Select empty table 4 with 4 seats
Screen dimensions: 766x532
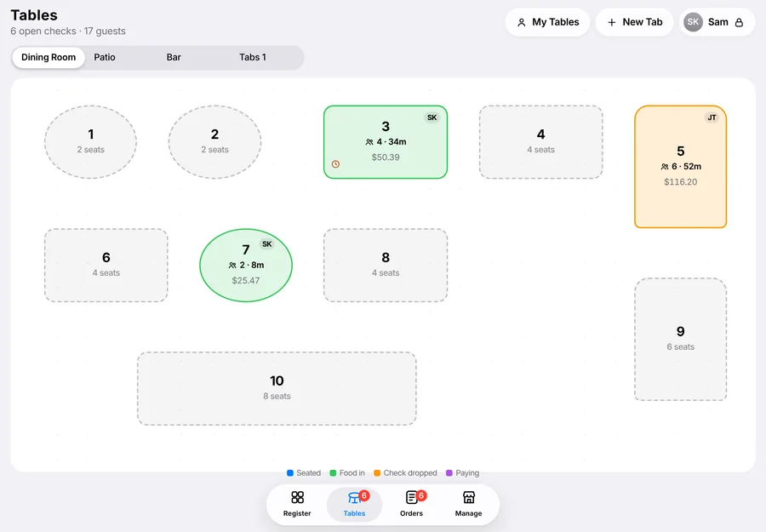point(540,142)
